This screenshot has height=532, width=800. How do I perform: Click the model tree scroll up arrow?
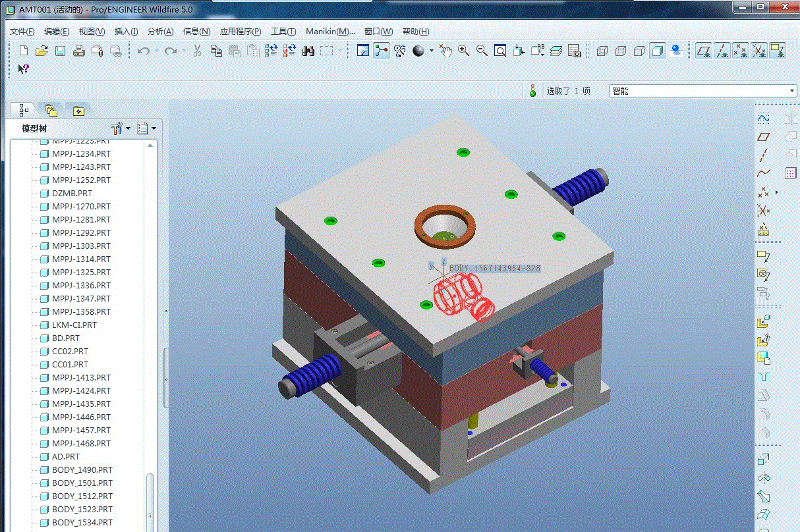click(150, 145)
